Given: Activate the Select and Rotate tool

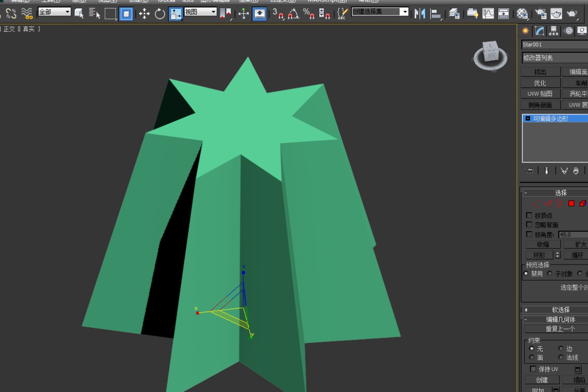Looking at the screenshot, I should [160, 14].
